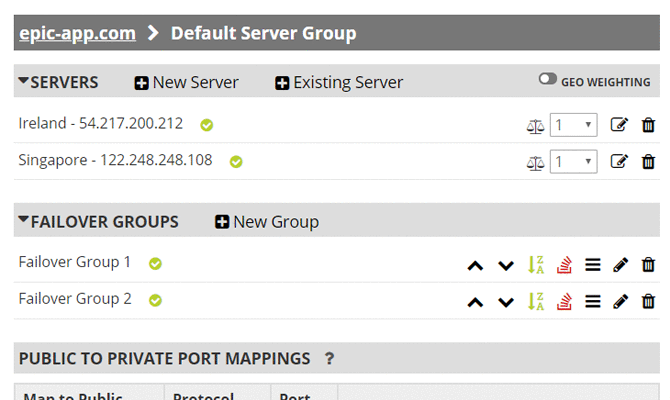Edit Failover Group 2 with pencil icon
Viewport: 670px width, 400px height.
pos(620,301)
